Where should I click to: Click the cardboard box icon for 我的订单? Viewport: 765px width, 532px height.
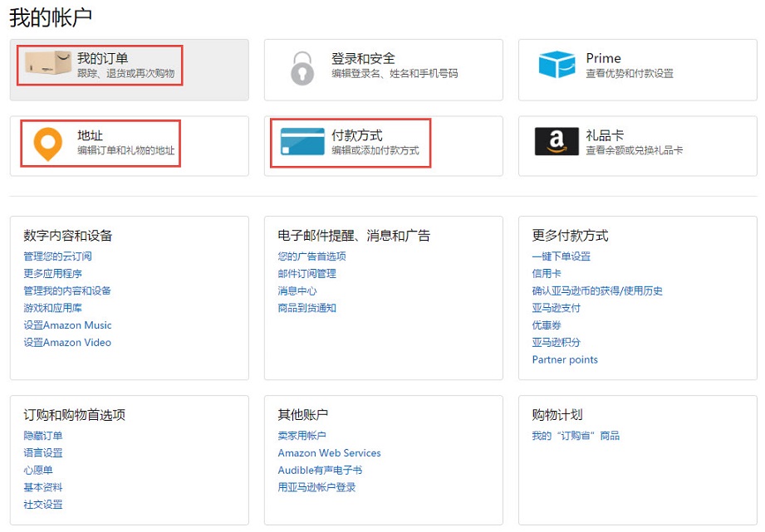(48, 63)
